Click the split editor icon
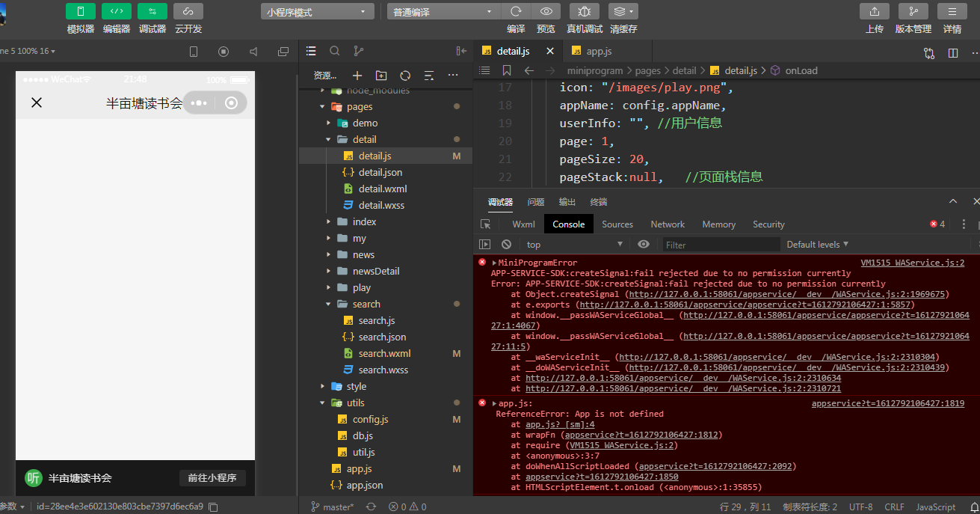The height and width of the screenshot is (514, 980). click(952, 53)
